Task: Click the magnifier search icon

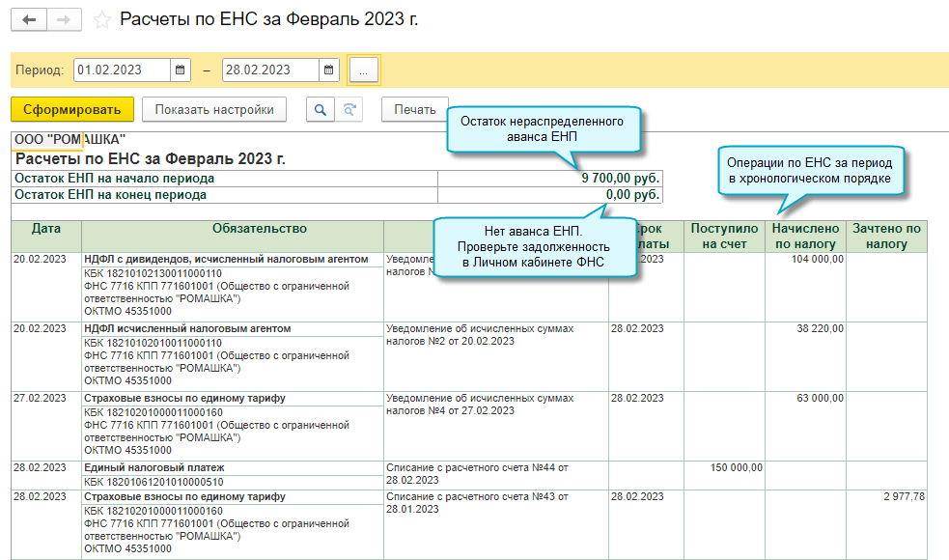Action: (320, 109)
